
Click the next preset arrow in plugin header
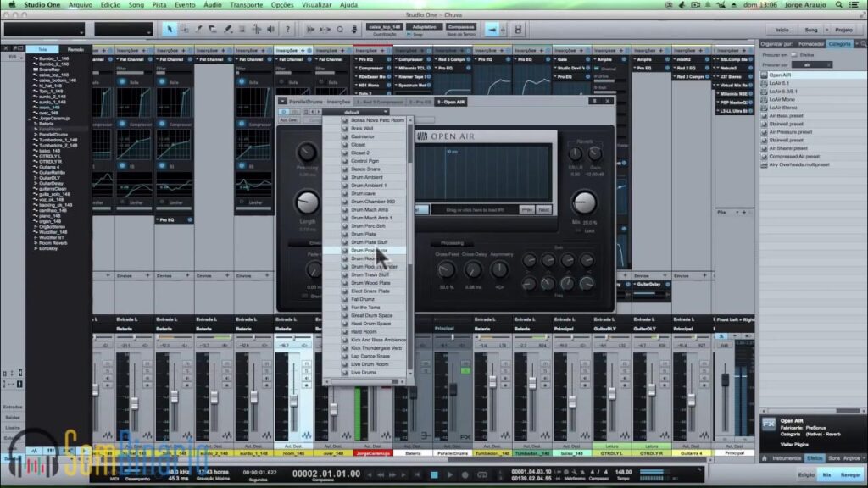coord(319,112)
